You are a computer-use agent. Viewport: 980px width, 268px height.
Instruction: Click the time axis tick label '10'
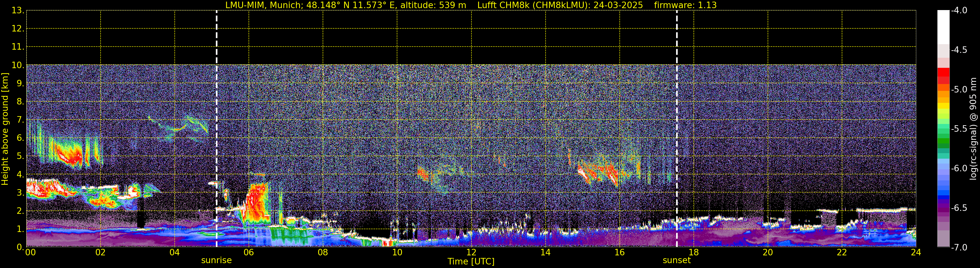pyautogui.click(x=397, y=252)
